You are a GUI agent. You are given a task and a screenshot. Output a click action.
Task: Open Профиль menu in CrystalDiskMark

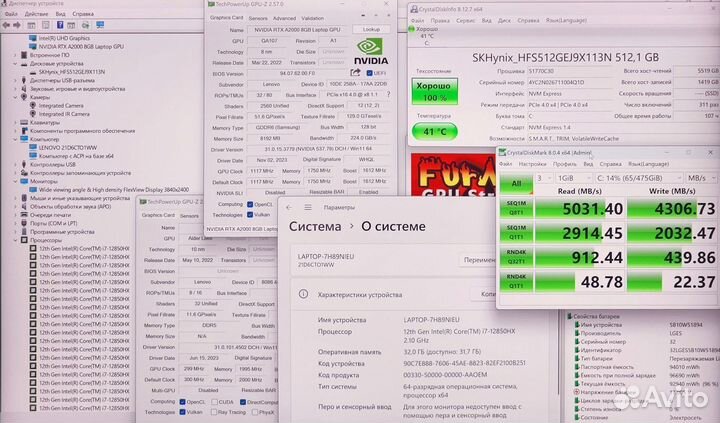(x=564, y=164)
